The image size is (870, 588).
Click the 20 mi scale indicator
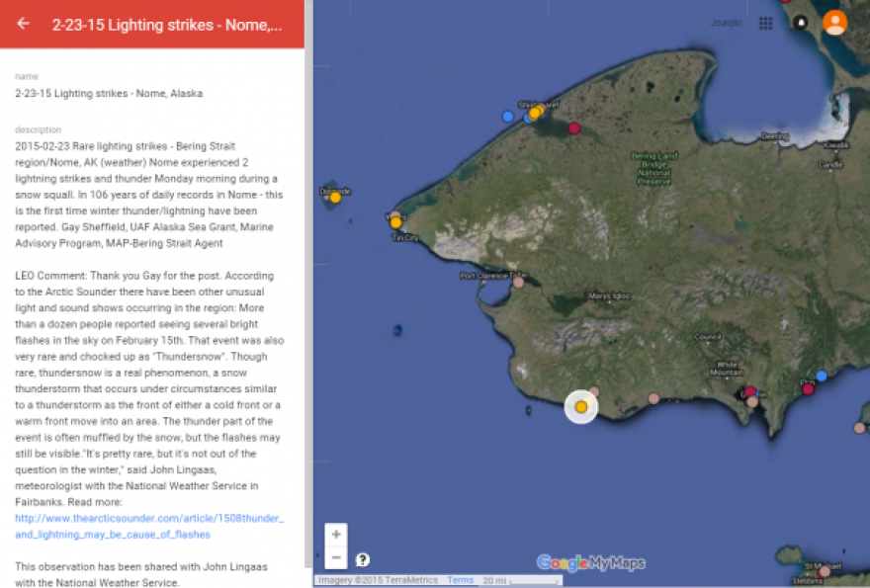click(520, 580)
